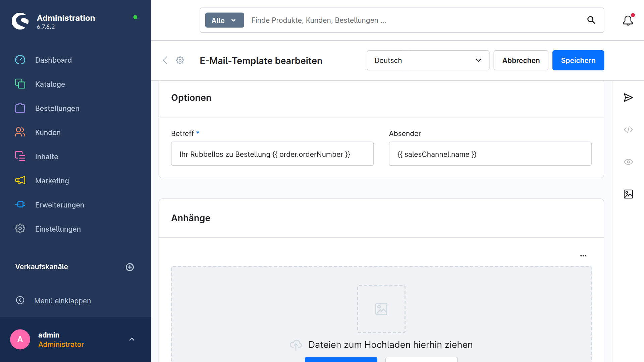Open the media image icon in right bar
644x362 pixels.
(x=628, y=194)
